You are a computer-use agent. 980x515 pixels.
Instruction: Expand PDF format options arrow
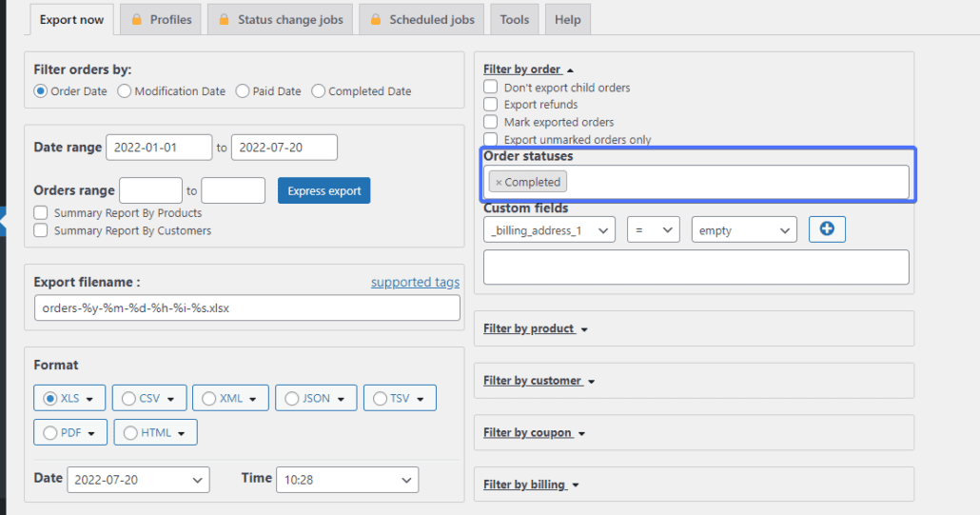tap(92, 433)
